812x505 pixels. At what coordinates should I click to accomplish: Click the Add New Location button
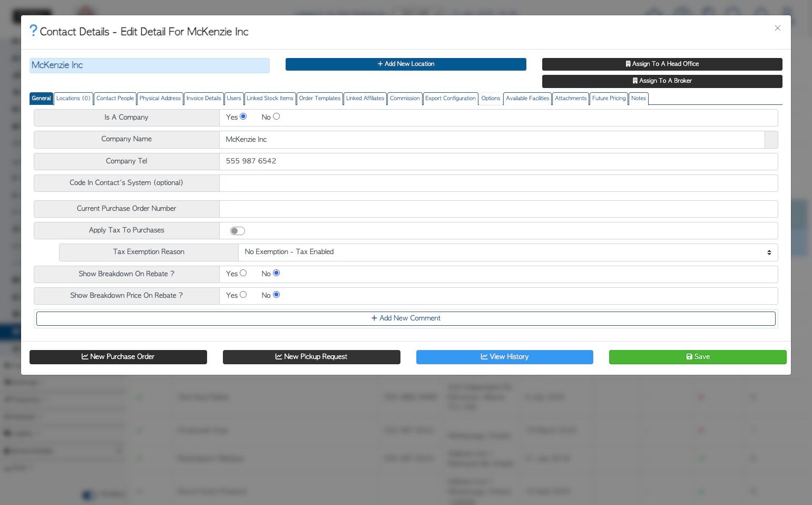pos(406,64)
